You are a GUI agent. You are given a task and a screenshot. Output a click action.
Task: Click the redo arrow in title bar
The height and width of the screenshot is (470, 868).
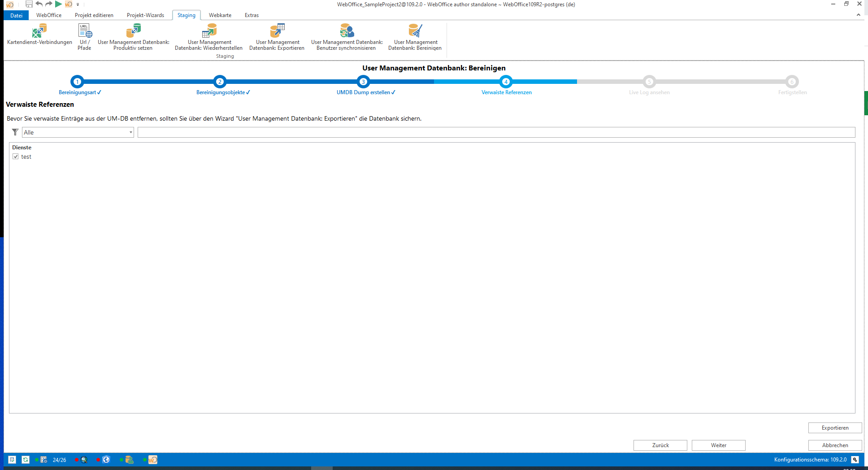tap(49, 4)
